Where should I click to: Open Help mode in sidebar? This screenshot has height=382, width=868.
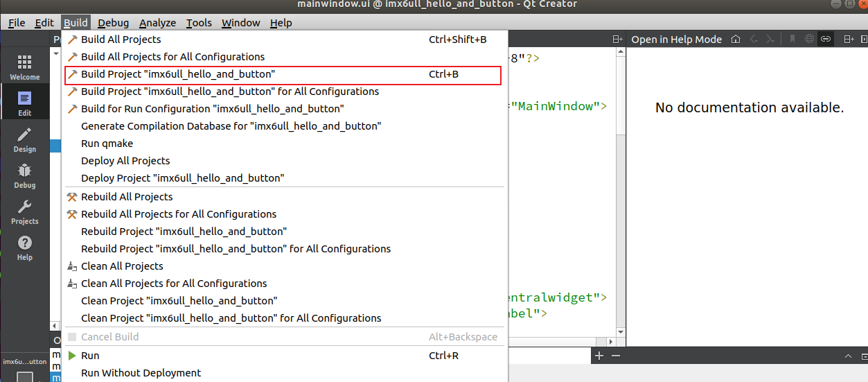[24, 248]
